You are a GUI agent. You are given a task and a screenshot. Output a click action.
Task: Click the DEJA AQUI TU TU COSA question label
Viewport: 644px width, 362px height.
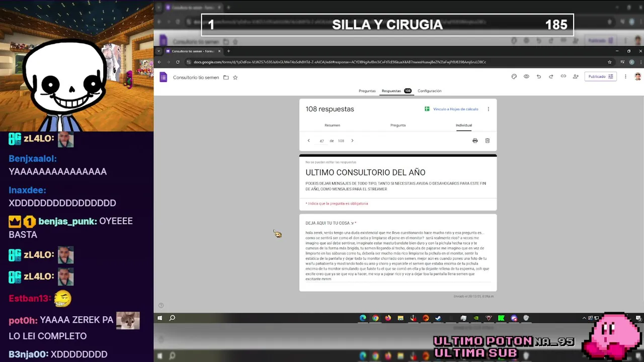pyautogui.click(x=330, y=223)
